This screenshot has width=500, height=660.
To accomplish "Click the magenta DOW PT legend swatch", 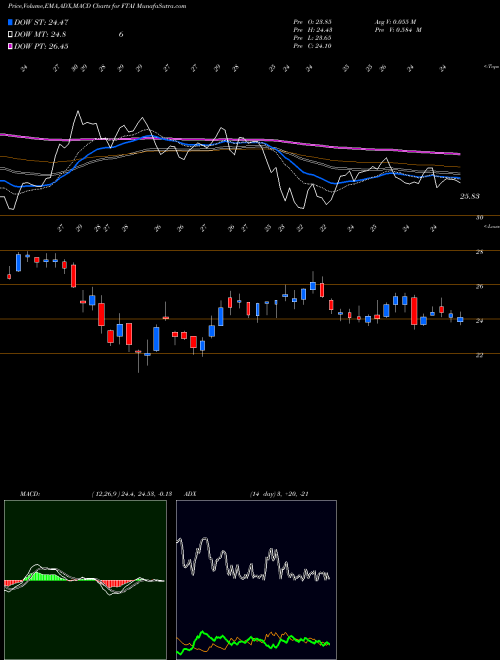I will click(x=10, y=46).
